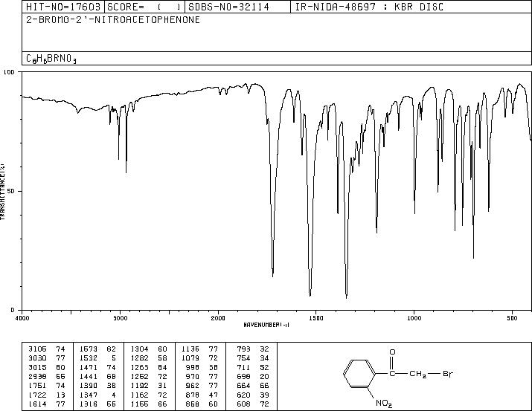Click peak value 620 in the table

[x=243, y=395]
